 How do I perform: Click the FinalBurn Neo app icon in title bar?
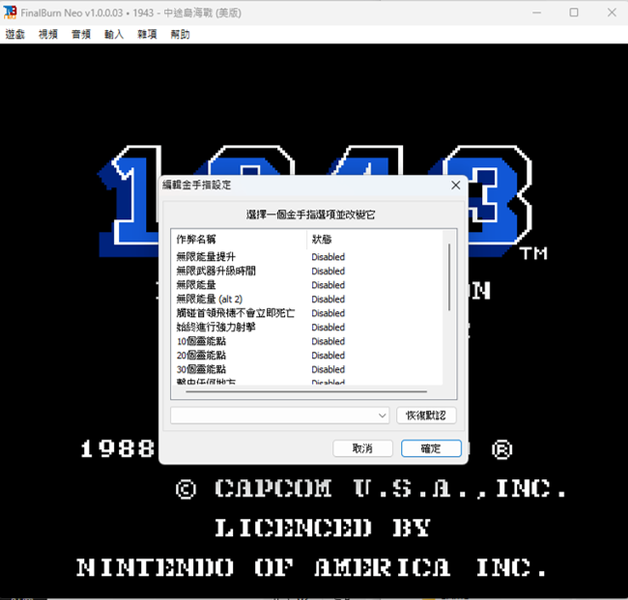click(10, 12)
